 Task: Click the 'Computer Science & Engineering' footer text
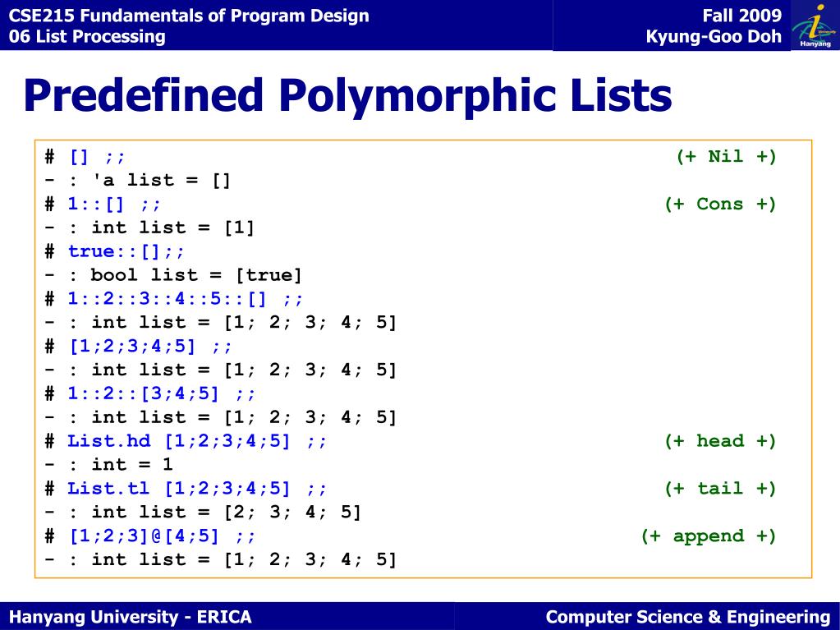click(x=688, y=617)
